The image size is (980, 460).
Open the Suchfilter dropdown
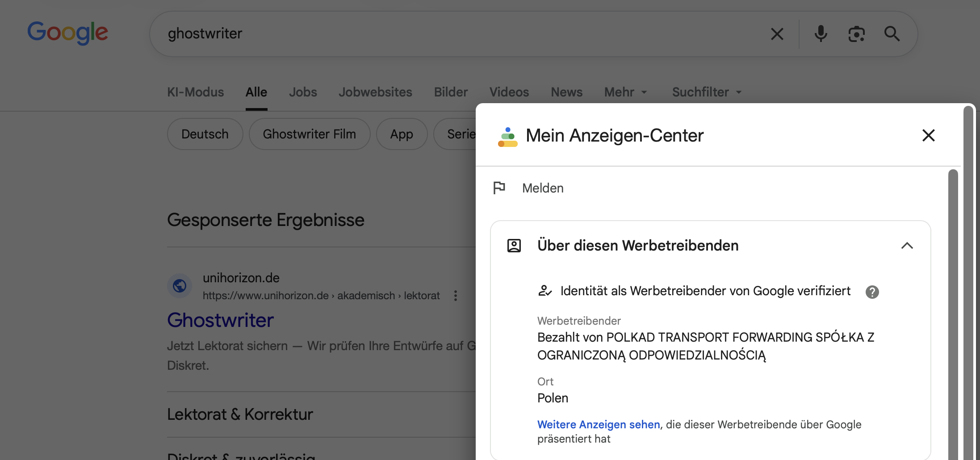(707, 92)
